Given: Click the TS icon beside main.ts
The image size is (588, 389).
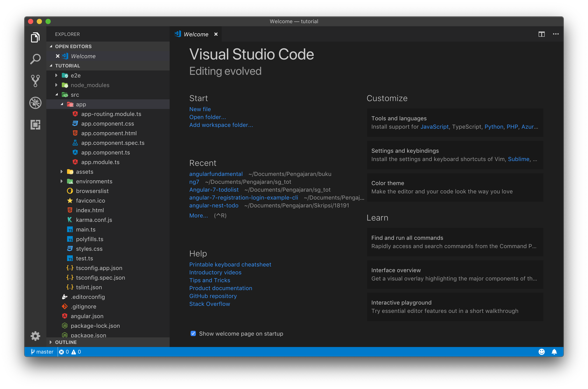Looking at the screenshot, I should [x=70, y=230].
